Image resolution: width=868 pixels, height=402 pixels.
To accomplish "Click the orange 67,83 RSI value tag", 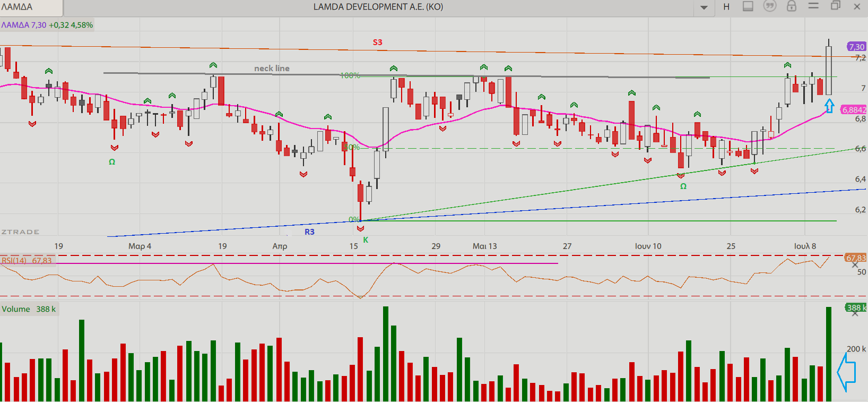I will (x=855, y=258).
